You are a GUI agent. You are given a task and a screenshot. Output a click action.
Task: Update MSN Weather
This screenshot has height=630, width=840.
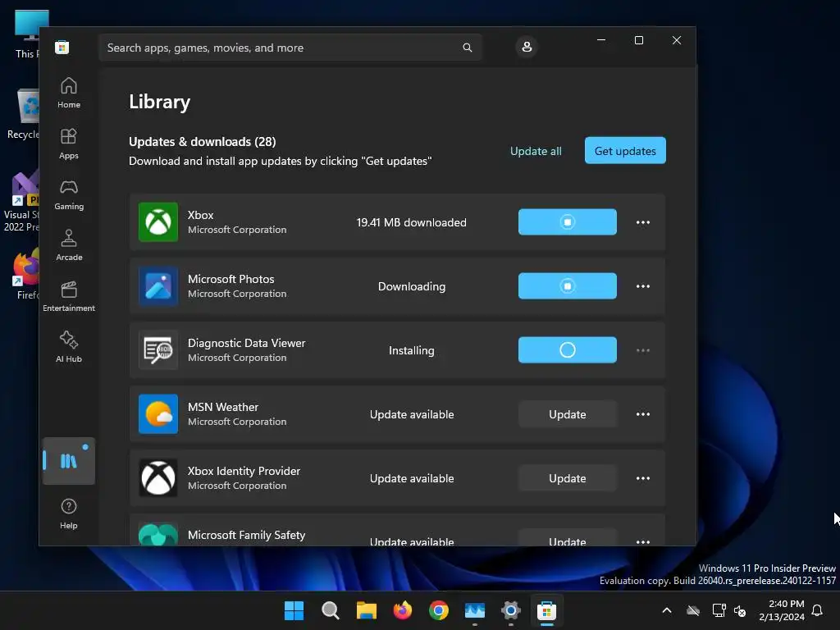pos(568,414)
